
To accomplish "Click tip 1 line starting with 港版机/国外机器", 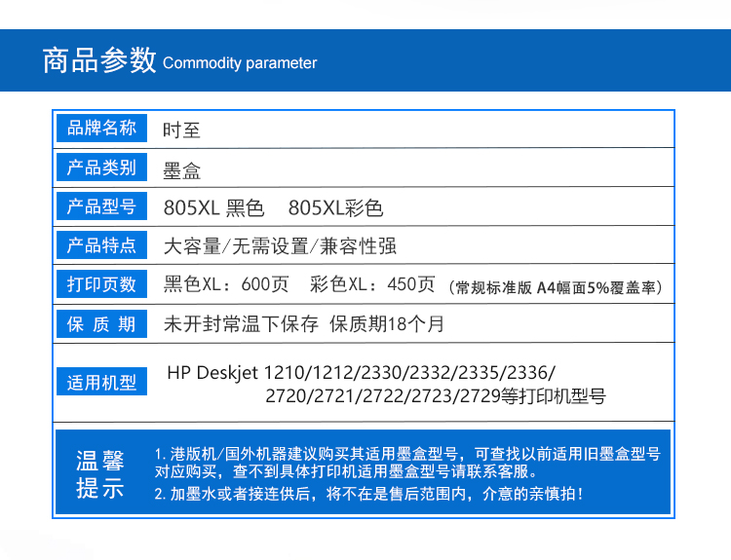I will pyautogui.click(x=407, y=453).
